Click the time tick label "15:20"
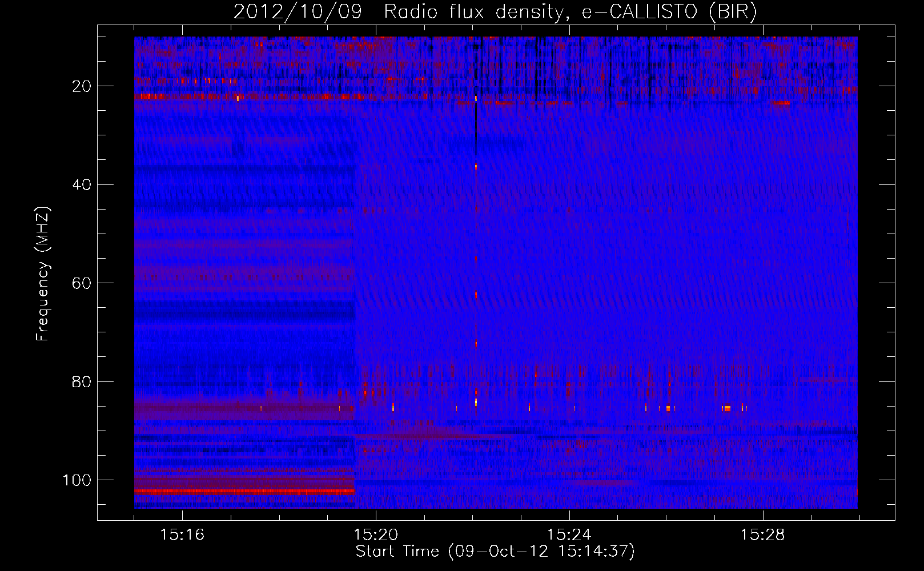This screenshot has height=571, width=924. (376, 535)
